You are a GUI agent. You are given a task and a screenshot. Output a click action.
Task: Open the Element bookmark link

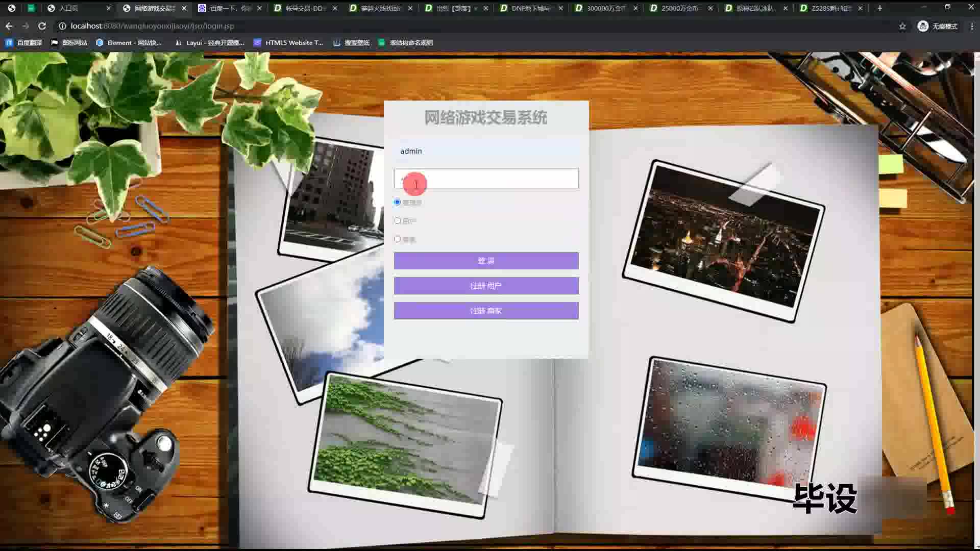[129, 43]
